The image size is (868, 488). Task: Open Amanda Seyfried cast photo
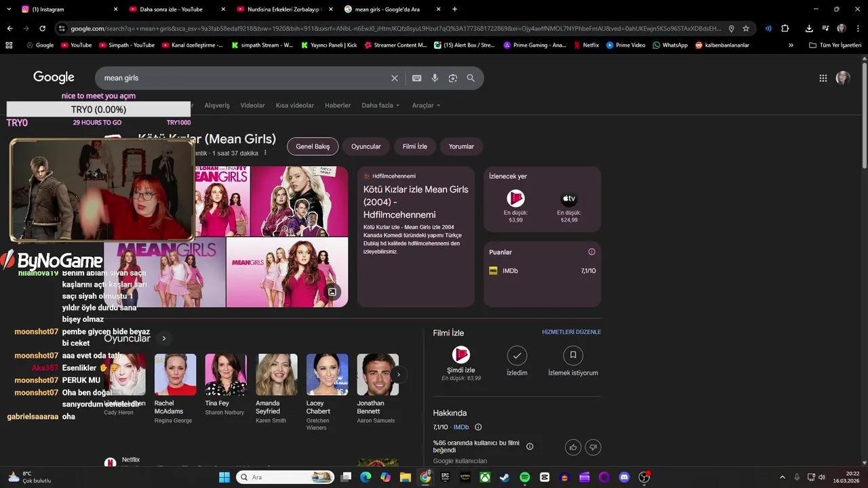(276, 374)
